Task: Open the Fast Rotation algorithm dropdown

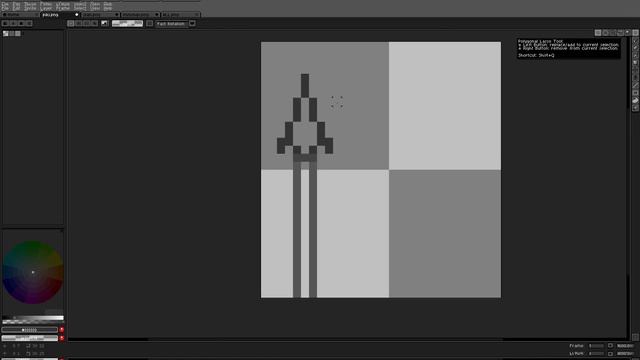Action: point(171,24)
